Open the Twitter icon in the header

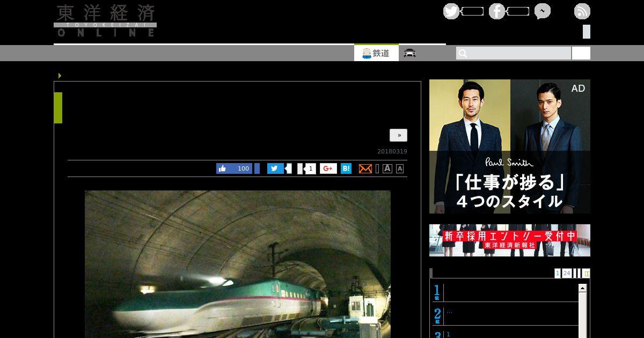point(451,11)
